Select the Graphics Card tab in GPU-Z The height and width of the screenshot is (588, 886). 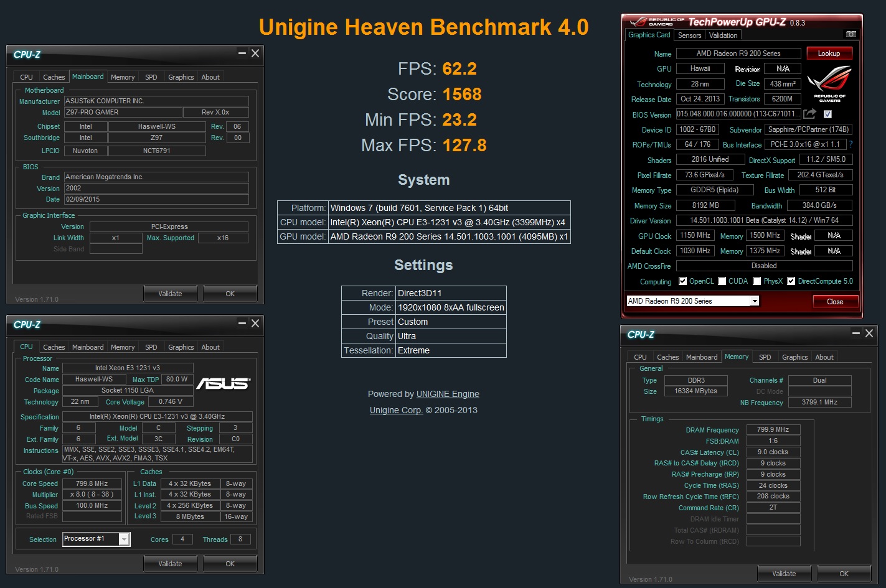[649, 35]
